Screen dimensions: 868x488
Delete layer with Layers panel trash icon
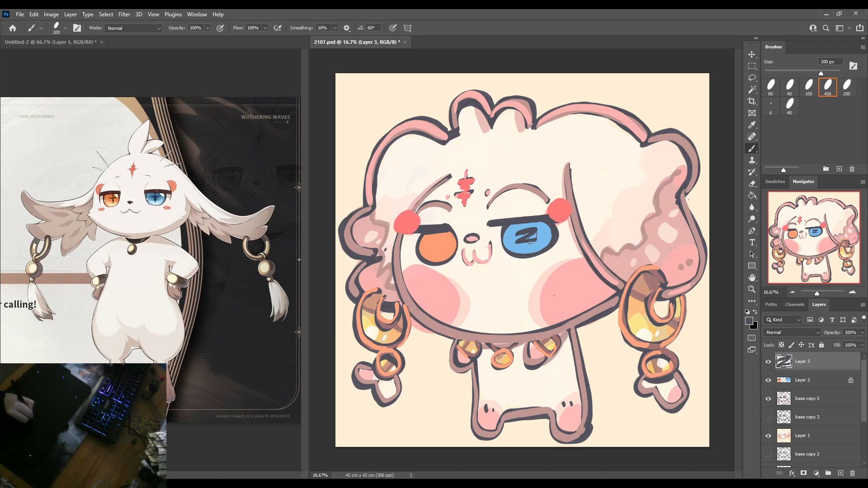pyautogui.click(x=852, y=473)
